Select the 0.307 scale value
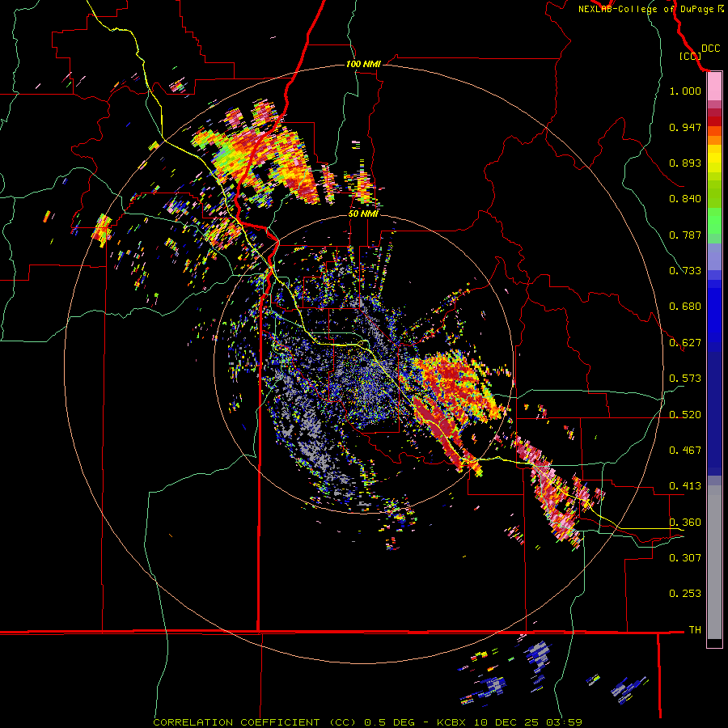The image size is (728, 728). click(685, 557)
